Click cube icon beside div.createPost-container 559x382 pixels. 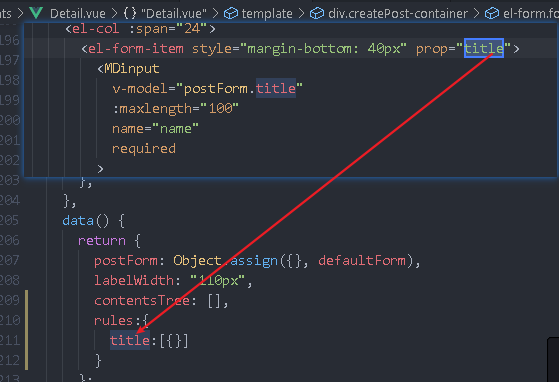point(317,14)
